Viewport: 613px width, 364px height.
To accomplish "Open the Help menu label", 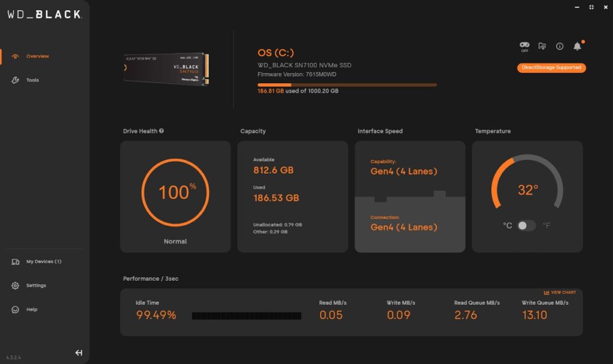I will pos(32,310).
